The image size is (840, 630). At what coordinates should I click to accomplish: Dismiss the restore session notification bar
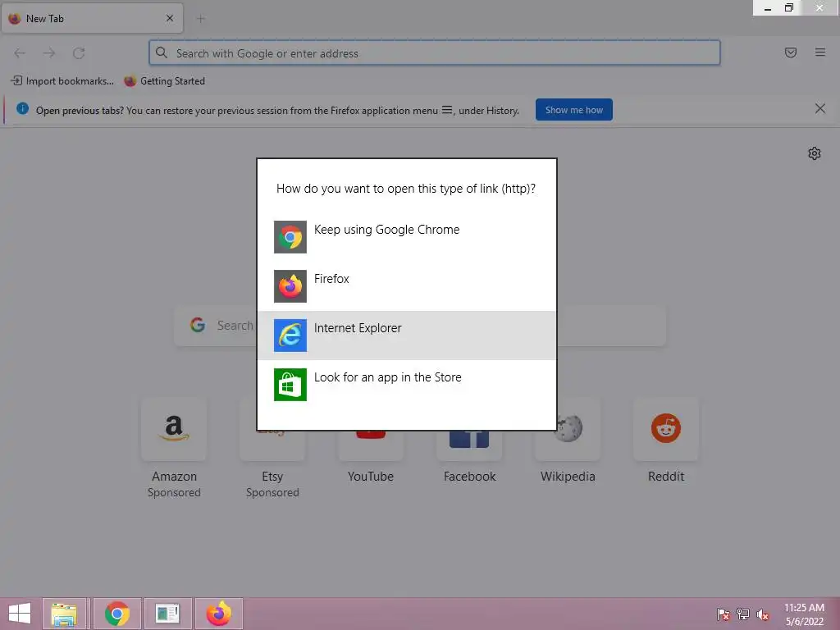pos(819,109)
